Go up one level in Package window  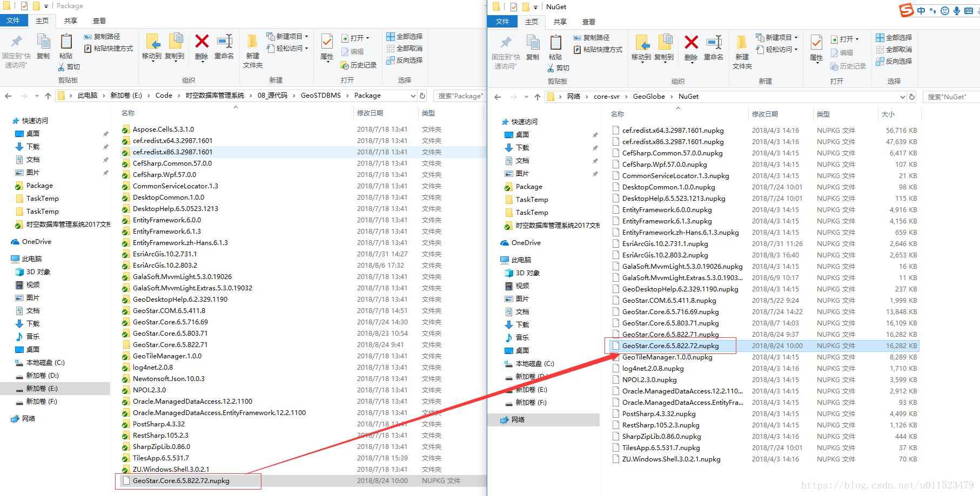48,96
